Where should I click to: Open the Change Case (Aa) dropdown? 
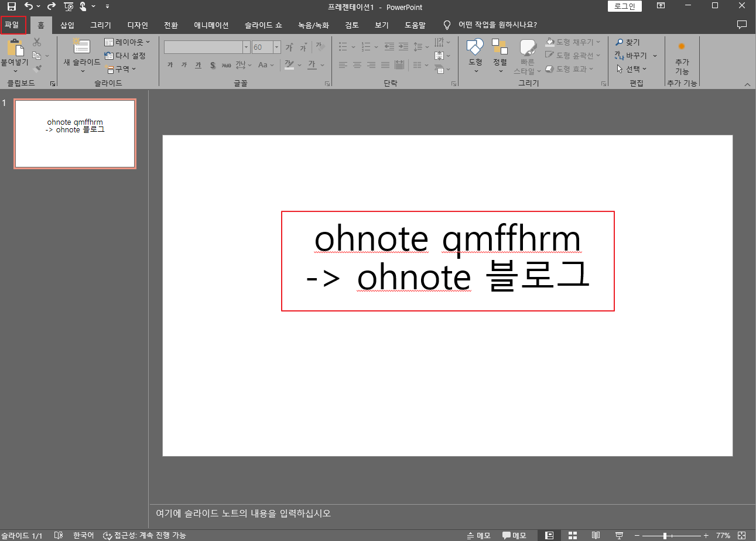266,65
